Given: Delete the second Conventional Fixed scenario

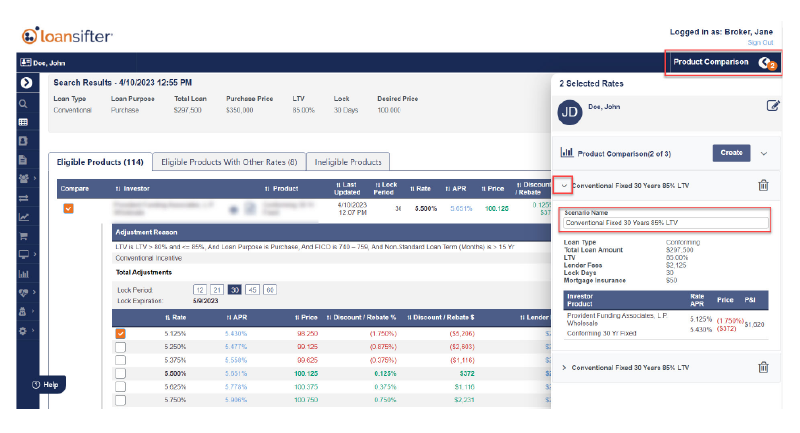Looking at the screenshot, I should [763, 367].
